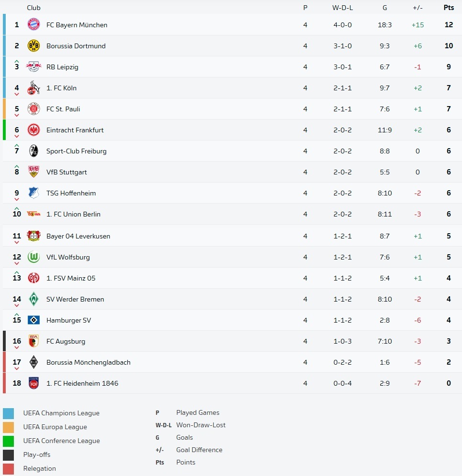
Task: Open Borussia Mönchengladbach team page
Action: click(88, 362)
